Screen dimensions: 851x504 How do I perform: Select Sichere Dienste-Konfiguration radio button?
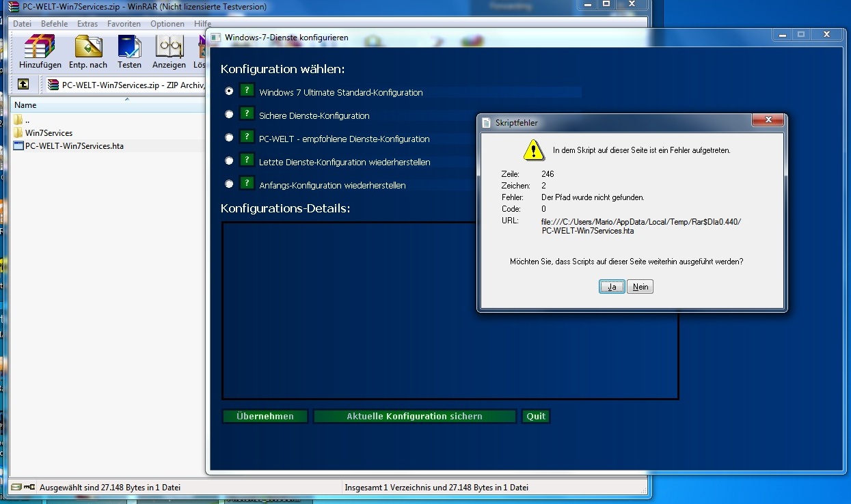(229, 114)
